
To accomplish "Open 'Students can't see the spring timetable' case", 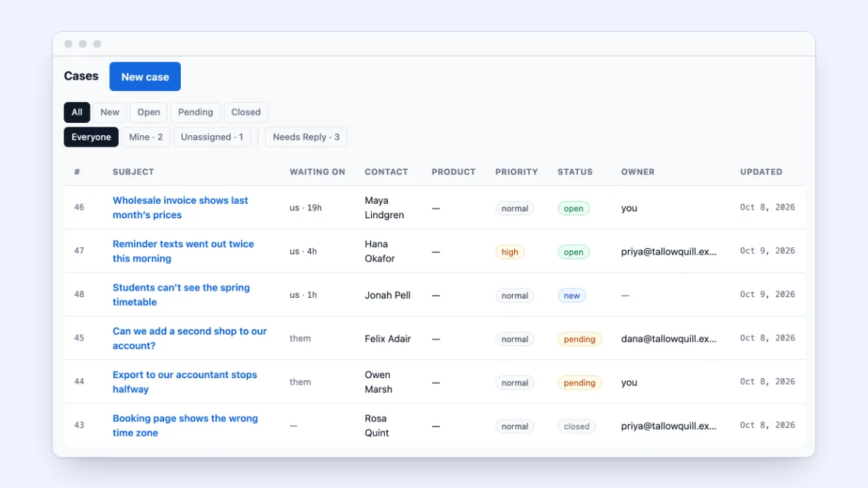I will coord(181,294).
